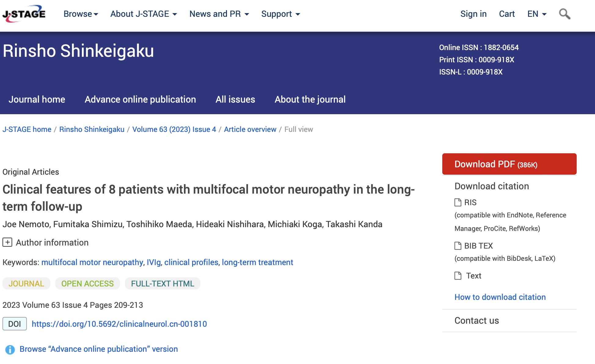Open the EN language dropdown

tap(536, 14)
